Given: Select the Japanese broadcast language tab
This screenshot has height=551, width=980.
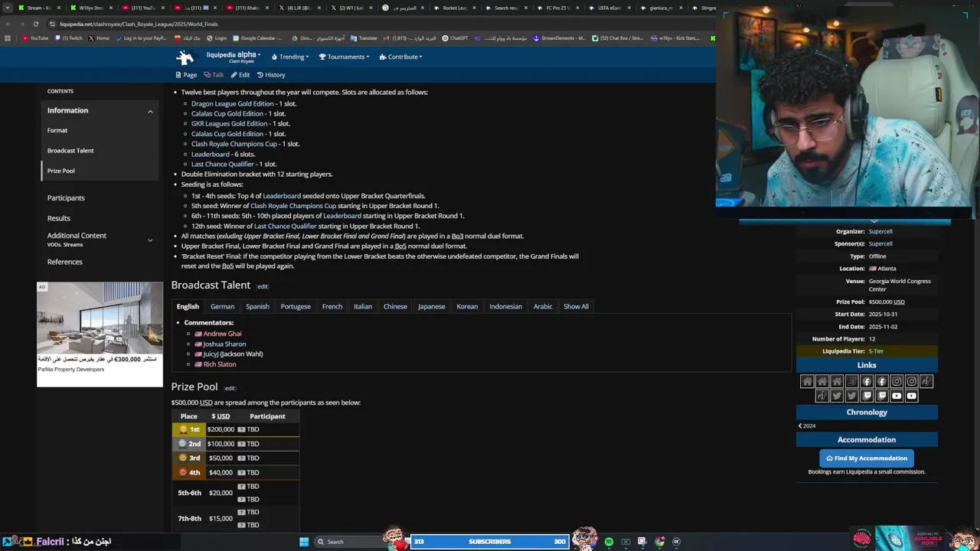Looking at the screenshot, I should pos(431,306).
